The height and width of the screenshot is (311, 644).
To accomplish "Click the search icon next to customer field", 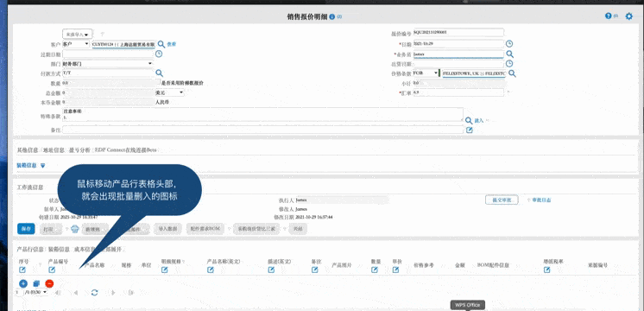I will click(161, 44).
